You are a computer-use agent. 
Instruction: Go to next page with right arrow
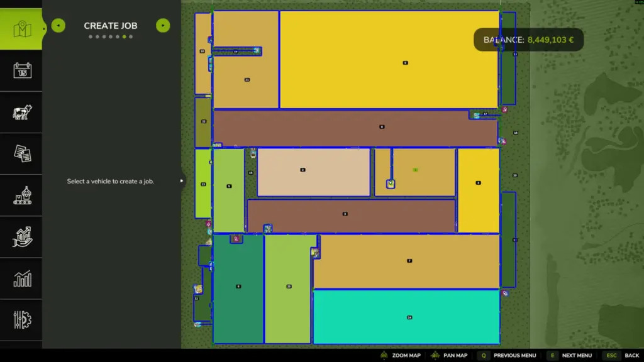tap(163, 26)
